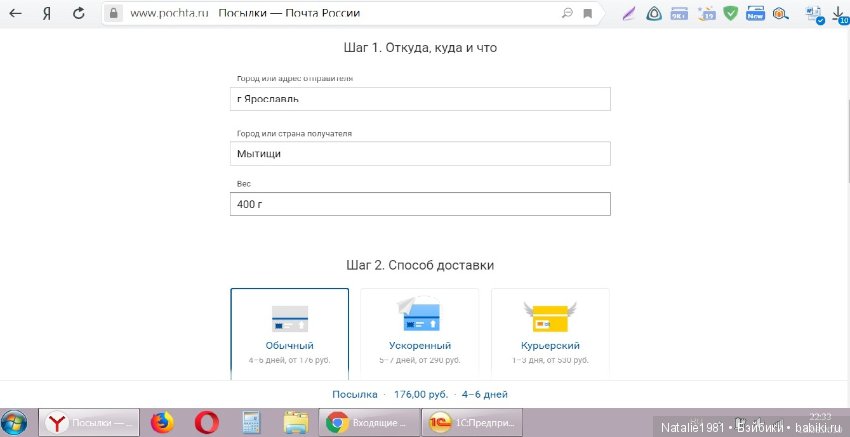Open the purple feather extension
850x437 pixels.
click(x=629, y=14)
